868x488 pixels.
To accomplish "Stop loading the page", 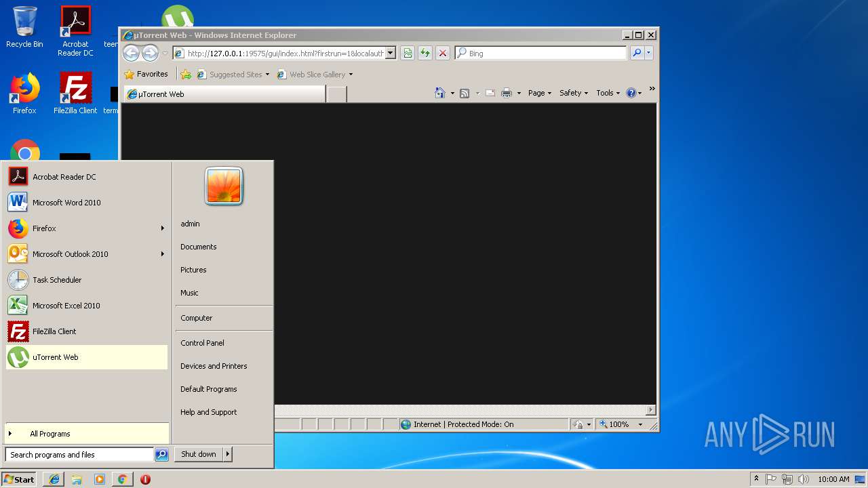I will click(443, 53).
